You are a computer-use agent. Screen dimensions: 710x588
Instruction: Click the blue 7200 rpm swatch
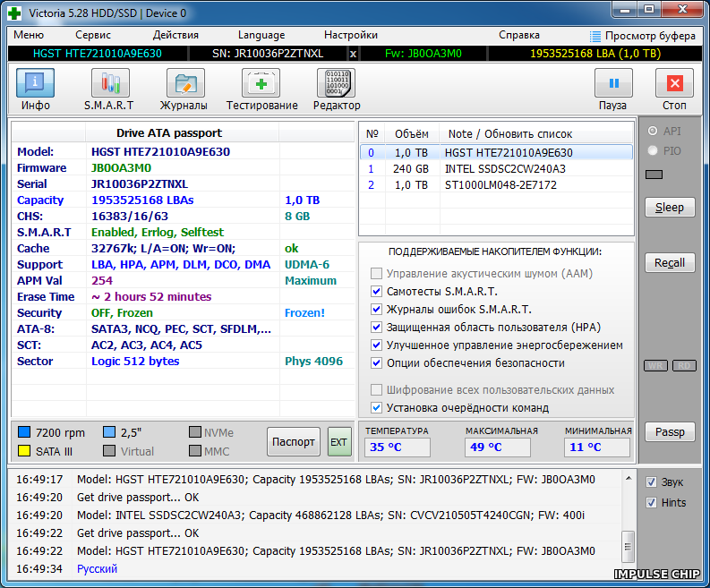click(x=24, y=432)
